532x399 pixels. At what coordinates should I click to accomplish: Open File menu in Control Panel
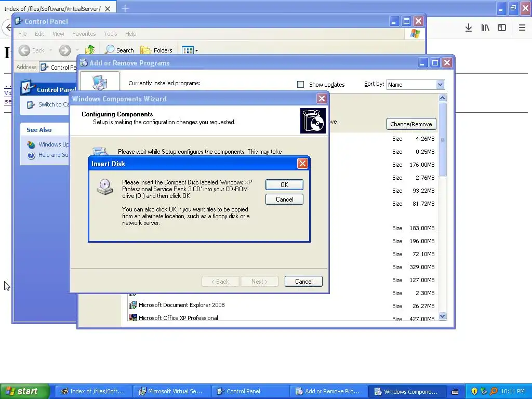22,34
